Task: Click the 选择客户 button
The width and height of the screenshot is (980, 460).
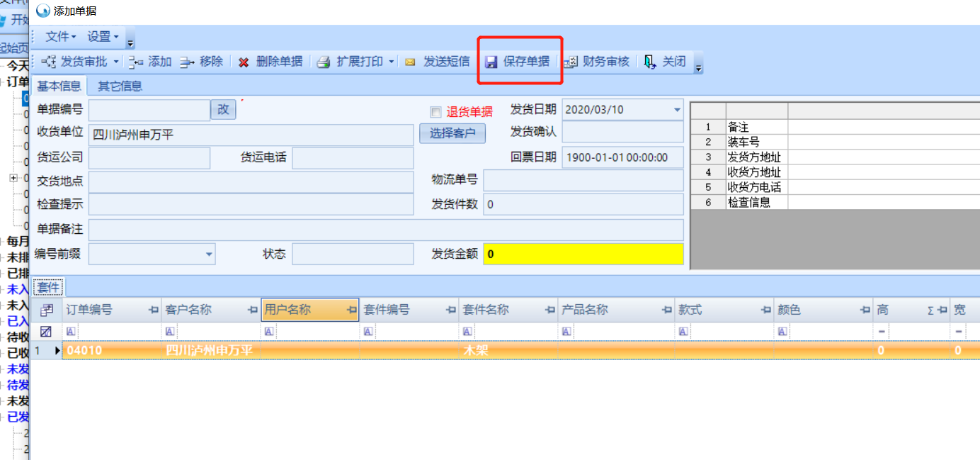Action: [452, 133]
